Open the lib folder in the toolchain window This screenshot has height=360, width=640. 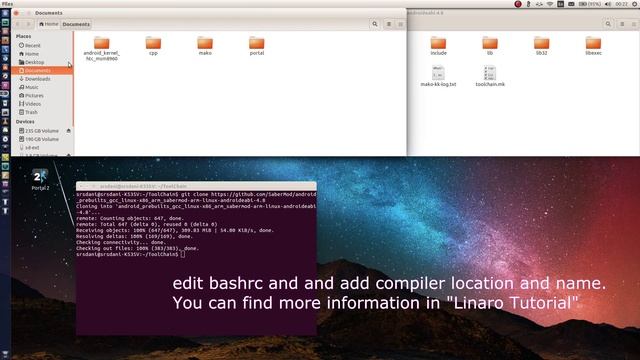pos(490,46)
